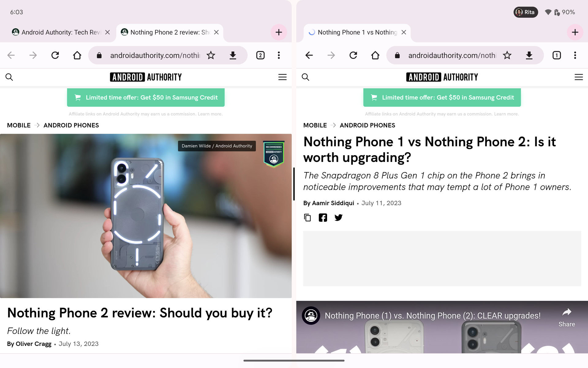Focus the left window address bar
The width and height of the screenshot is (588, 368).
point(155,55)
